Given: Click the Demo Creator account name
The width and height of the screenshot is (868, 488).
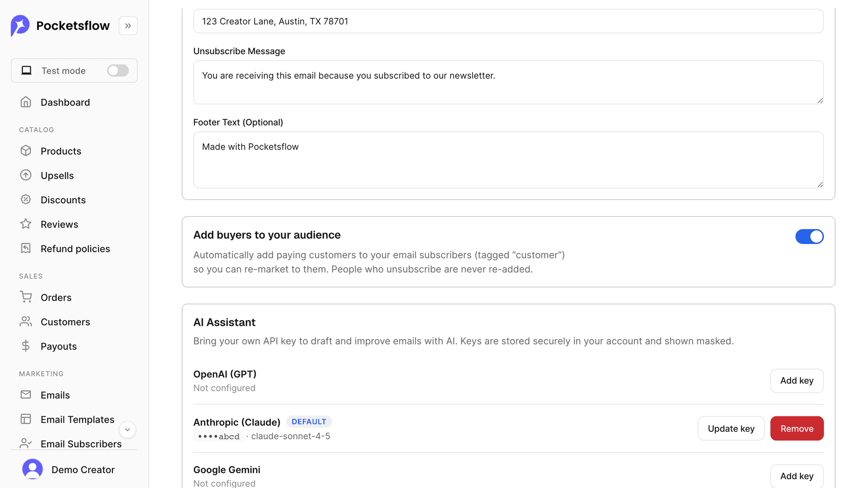Looking at the screenshot, I should pyautogui.click(x=83, y=469).
